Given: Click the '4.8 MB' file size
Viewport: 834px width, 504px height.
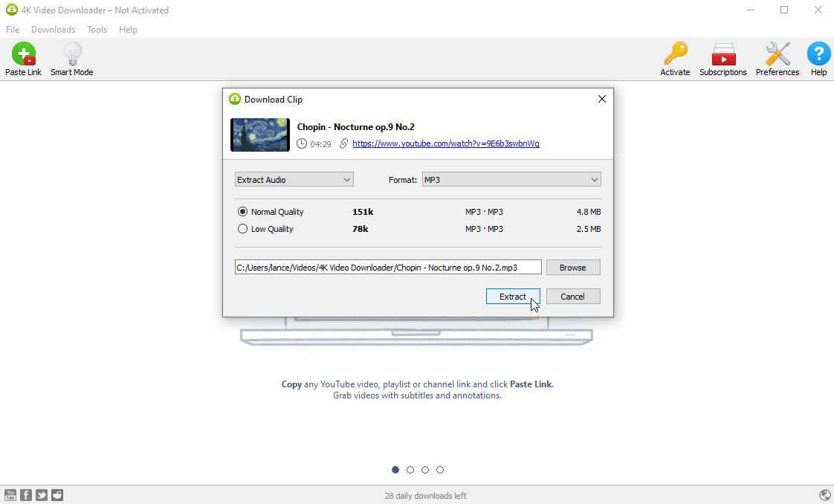Looking at the screenshot, I should (589, 212).
